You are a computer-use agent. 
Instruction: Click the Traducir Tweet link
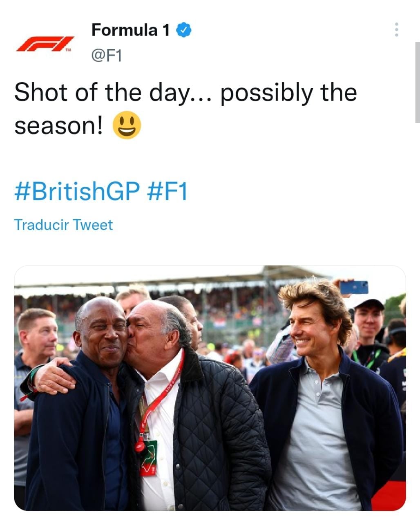63,225
